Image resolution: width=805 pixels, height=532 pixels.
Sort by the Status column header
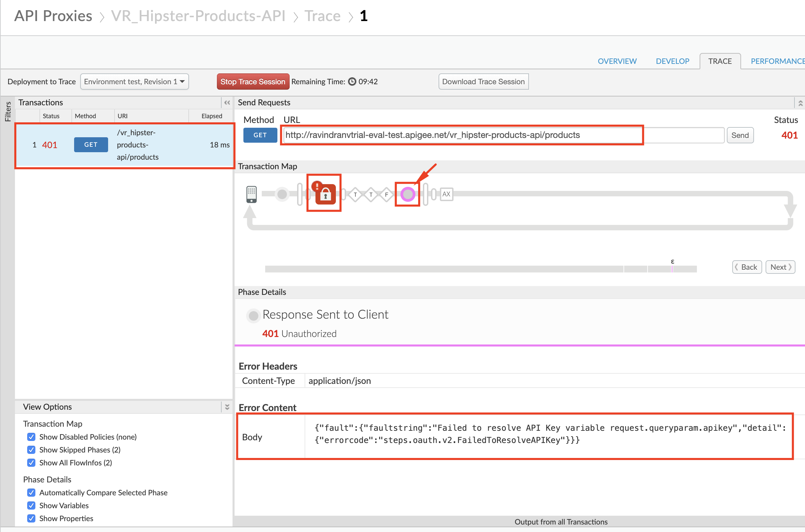point(51,116)
